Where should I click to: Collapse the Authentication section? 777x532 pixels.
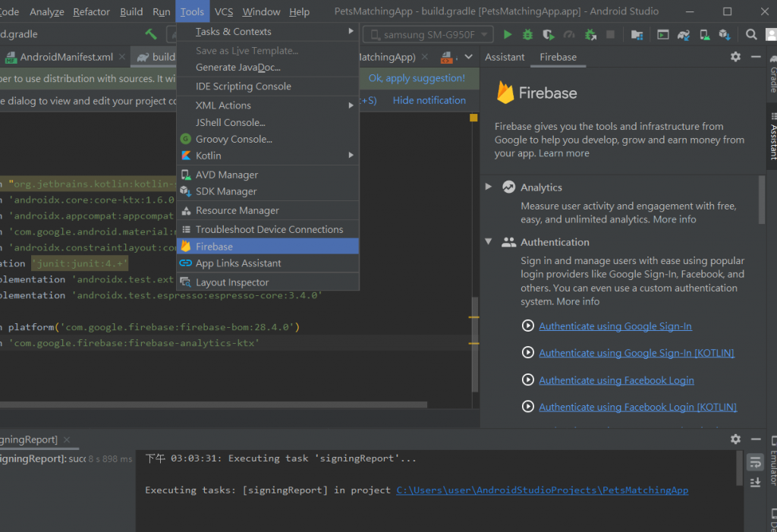489,242
